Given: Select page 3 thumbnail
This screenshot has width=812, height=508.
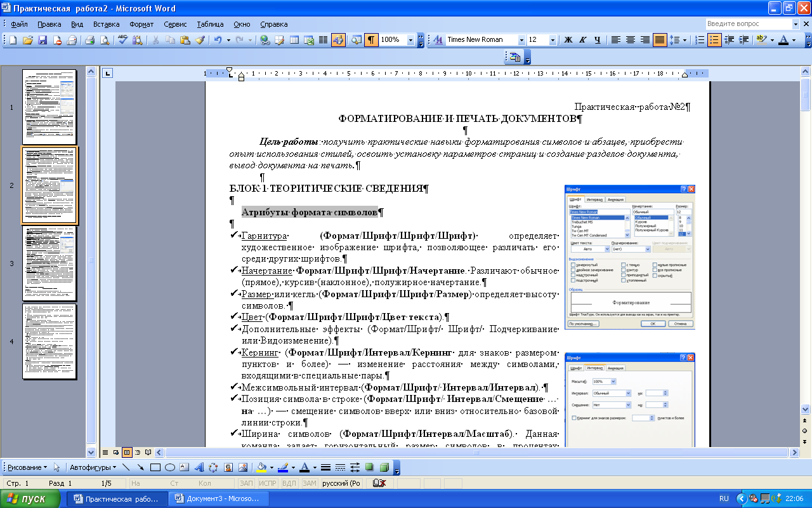Looking at the screenshot, I should click(x=49, y=264).
